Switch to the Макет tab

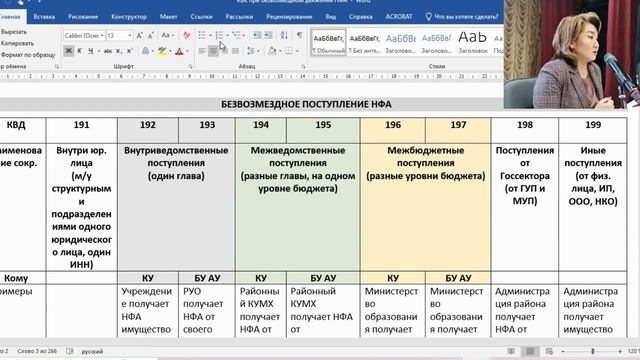pos(168,17)
